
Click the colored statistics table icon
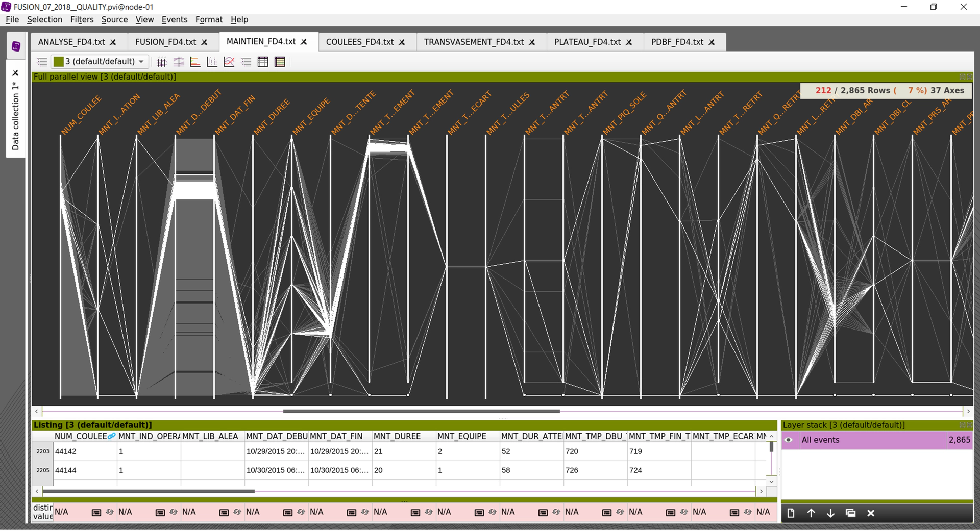point(280,62)
